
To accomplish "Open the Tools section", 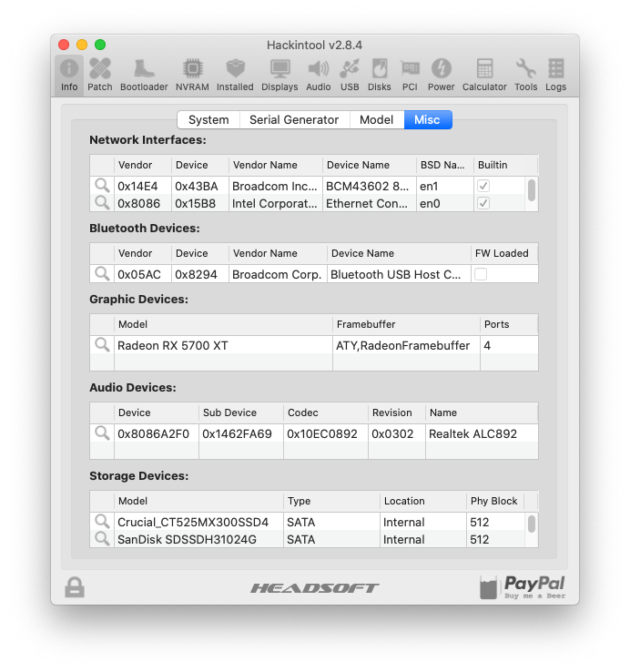I will click(x=526, y=76).
